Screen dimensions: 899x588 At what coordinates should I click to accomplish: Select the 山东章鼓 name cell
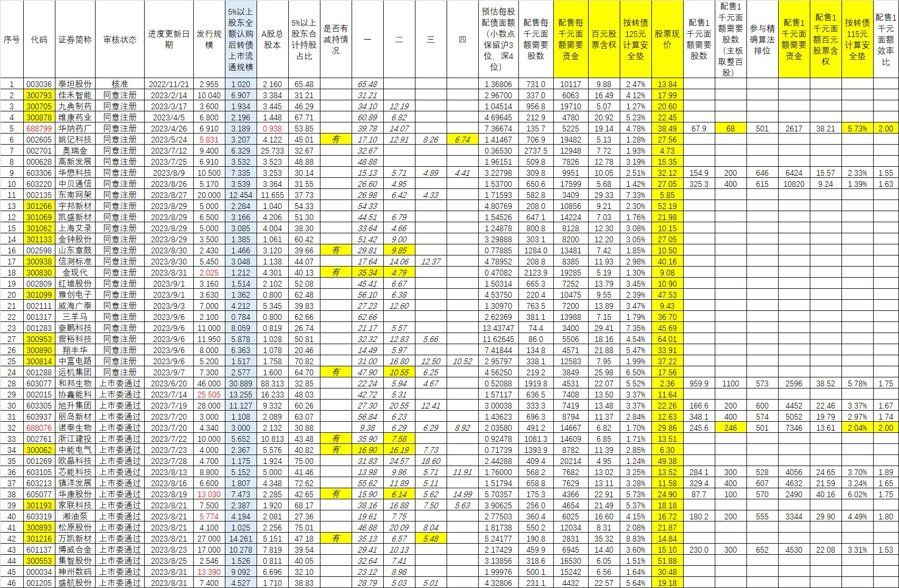(x=75, y=250)
